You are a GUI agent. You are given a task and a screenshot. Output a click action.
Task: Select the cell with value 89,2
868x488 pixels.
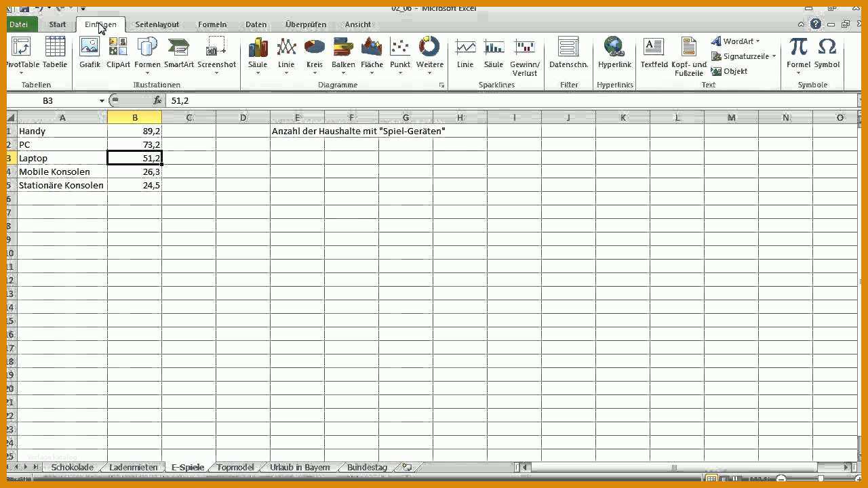pyautogui.click(x=135, y=131)
